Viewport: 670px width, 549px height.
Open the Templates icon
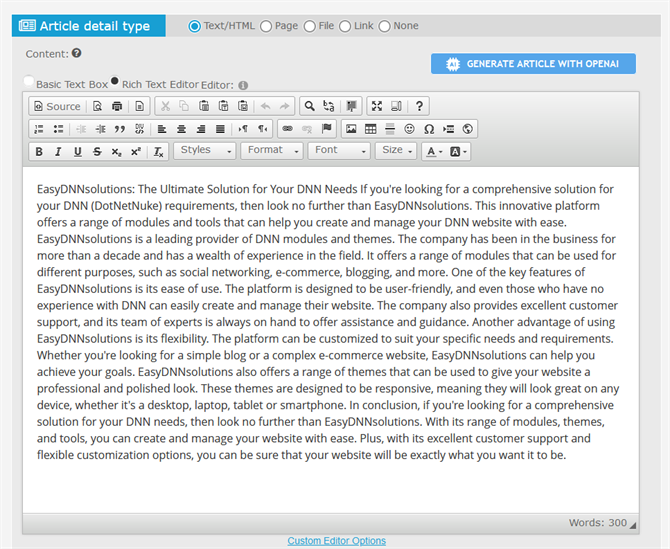point(139,106)
